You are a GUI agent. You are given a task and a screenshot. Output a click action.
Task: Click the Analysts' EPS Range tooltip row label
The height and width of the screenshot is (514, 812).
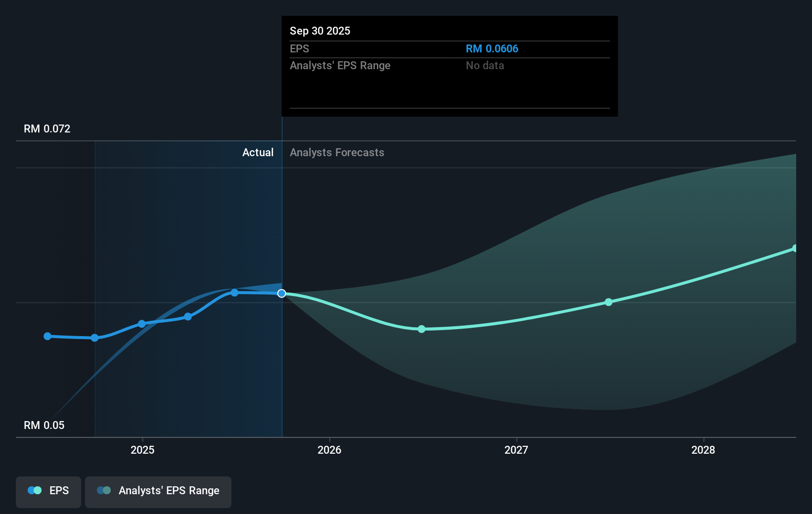tap(340, 66)
